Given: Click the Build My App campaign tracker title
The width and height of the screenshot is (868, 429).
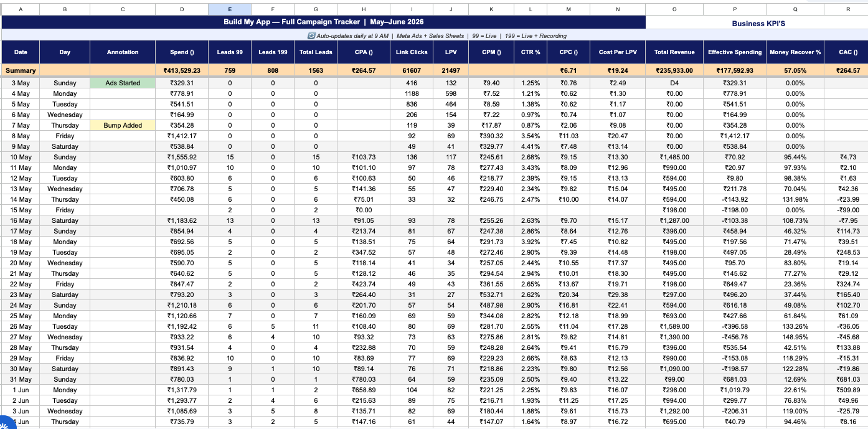Looking at the screenshot, I should pos(323,22).
